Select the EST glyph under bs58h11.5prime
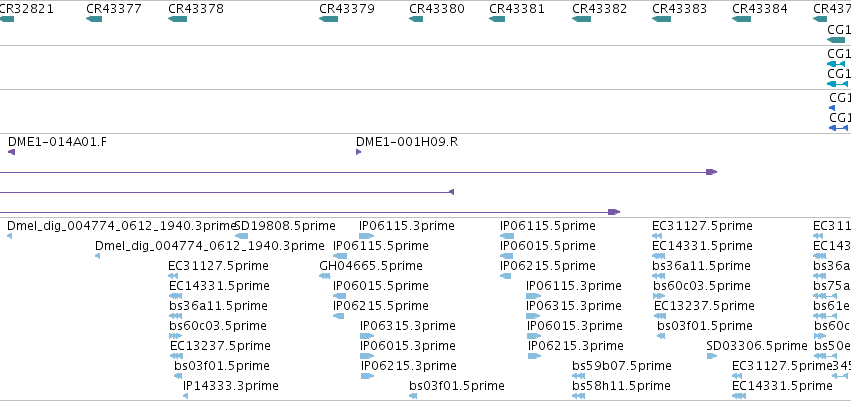The width and height of the screenshot is (851, 401). (579, 396)
